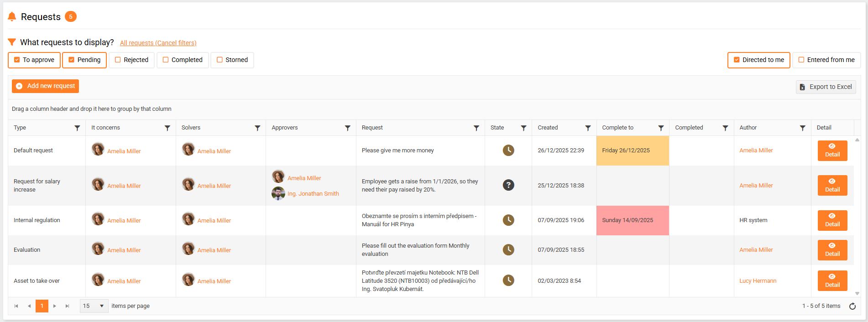Open the filter on Approvers column
The image size is (868, 322).
click(x=347, y=128)
